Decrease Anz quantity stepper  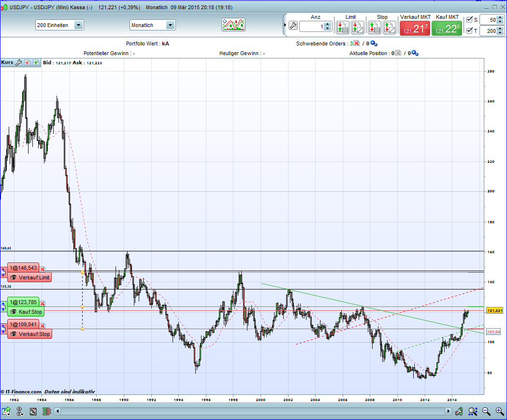coord(328,29)
